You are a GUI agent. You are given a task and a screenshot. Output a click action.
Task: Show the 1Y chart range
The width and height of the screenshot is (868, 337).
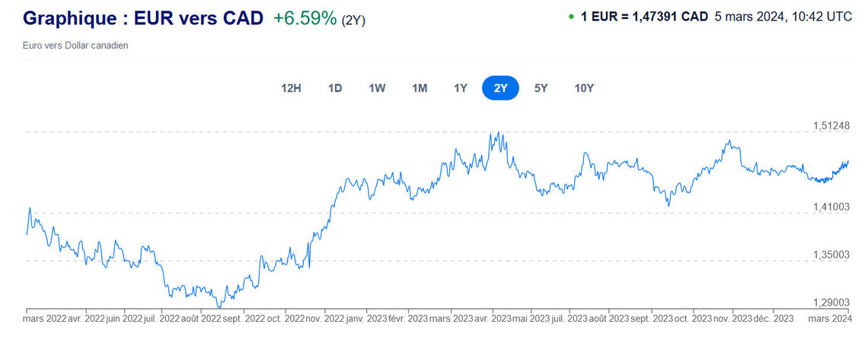(x=461, y=88)
